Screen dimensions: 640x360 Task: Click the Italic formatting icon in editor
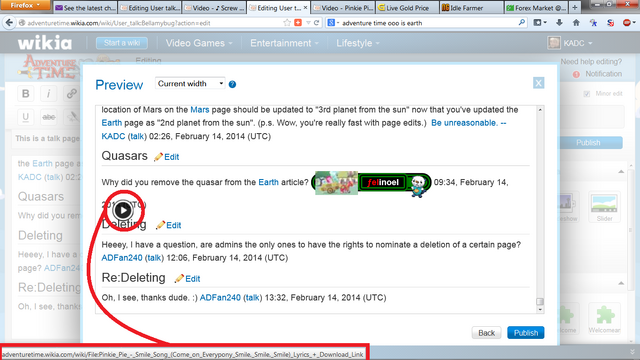[x=48, y=93]
